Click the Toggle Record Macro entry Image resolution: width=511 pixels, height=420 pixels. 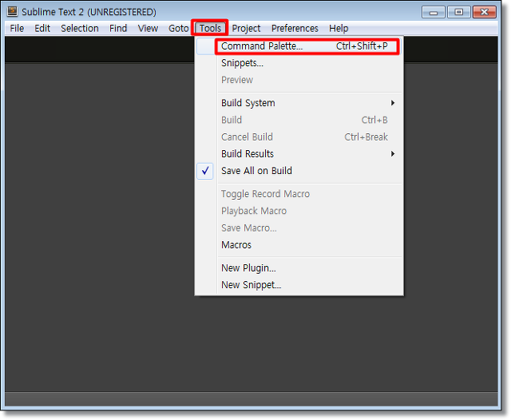click(x=299, y=194)
